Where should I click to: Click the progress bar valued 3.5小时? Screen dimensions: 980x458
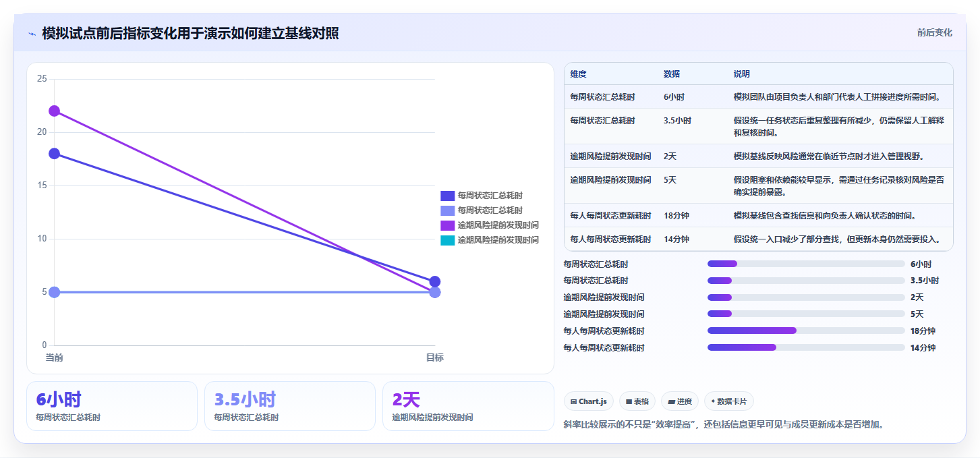tap(806, 281)
